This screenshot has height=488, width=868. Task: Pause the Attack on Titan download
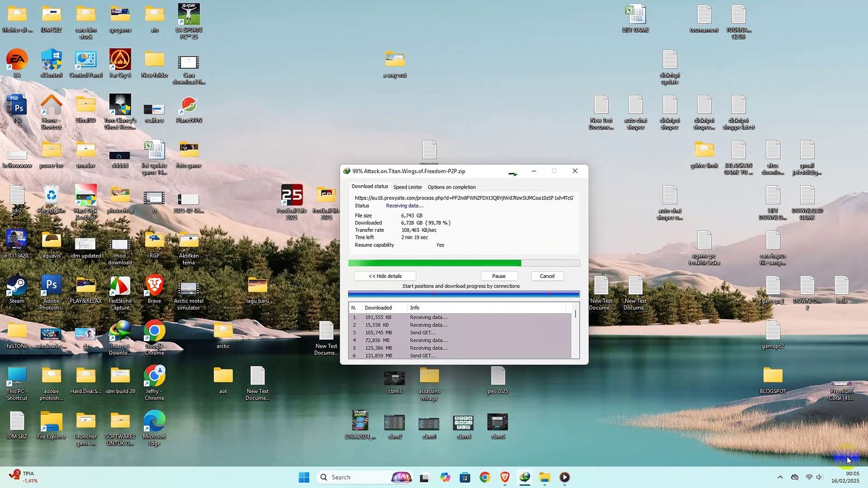(x=498, y=276)
